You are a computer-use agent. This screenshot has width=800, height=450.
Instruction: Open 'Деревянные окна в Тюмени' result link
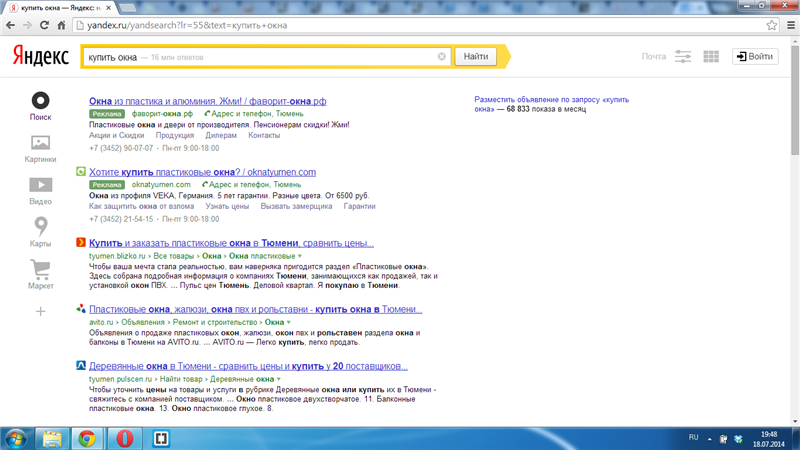pos(248,366)
